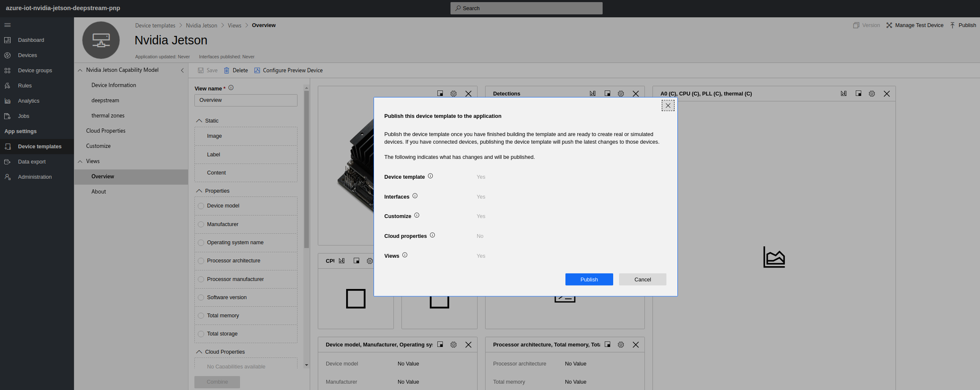Click Delete in the view toolbar

[236, 71]
